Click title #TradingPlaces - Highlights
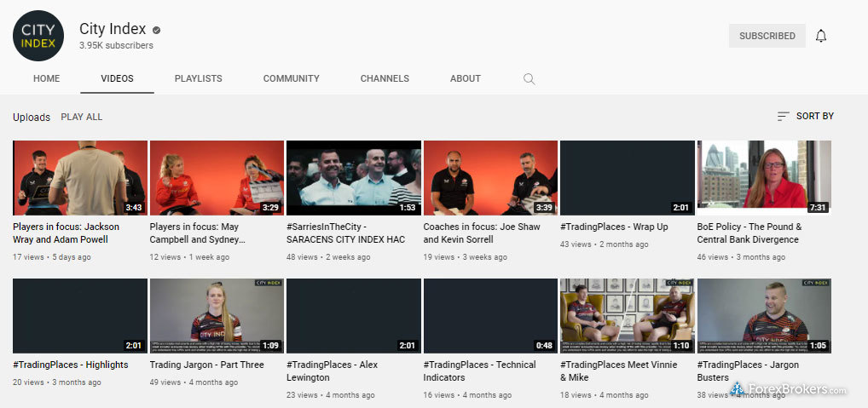Viewport: 868px width, 408px height. click(70, 365)
